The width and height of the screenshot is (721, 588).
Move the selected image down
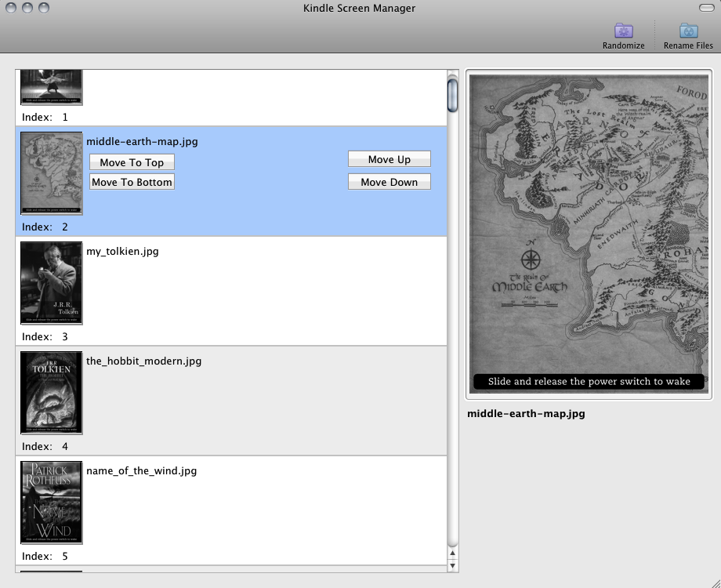(x=389, y=182)
